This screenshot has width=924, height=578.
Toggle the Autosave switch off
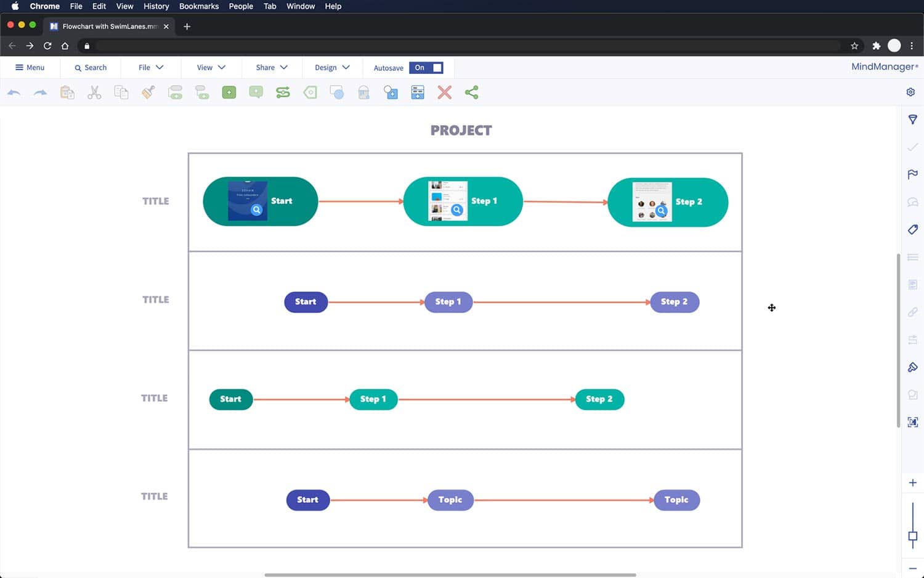(x=426, y=68)
